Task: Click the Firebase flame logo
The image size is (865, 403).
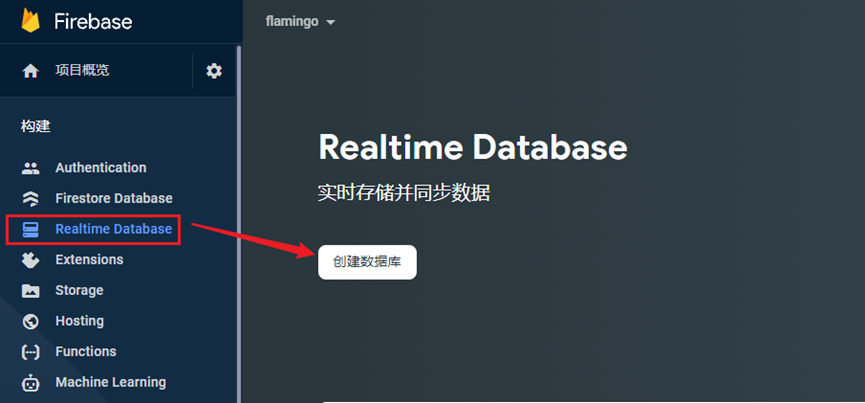Action: click(30, 20)
